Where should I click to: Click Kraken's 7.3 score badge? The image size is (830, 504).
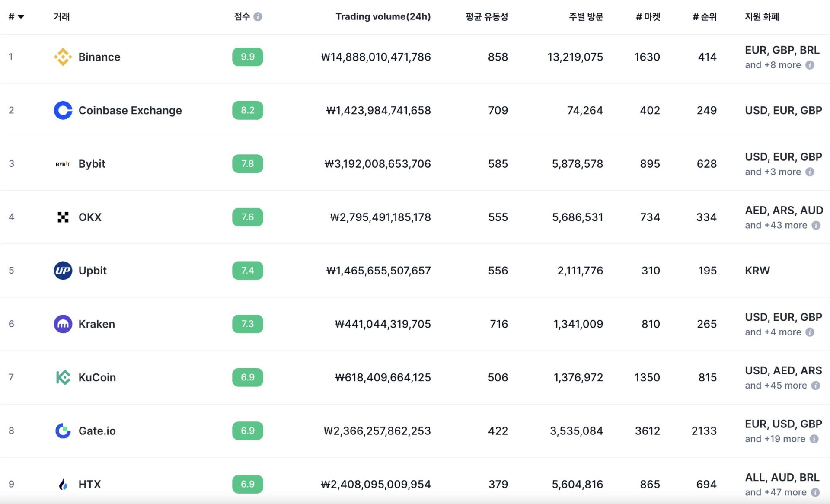pos(248,324)
